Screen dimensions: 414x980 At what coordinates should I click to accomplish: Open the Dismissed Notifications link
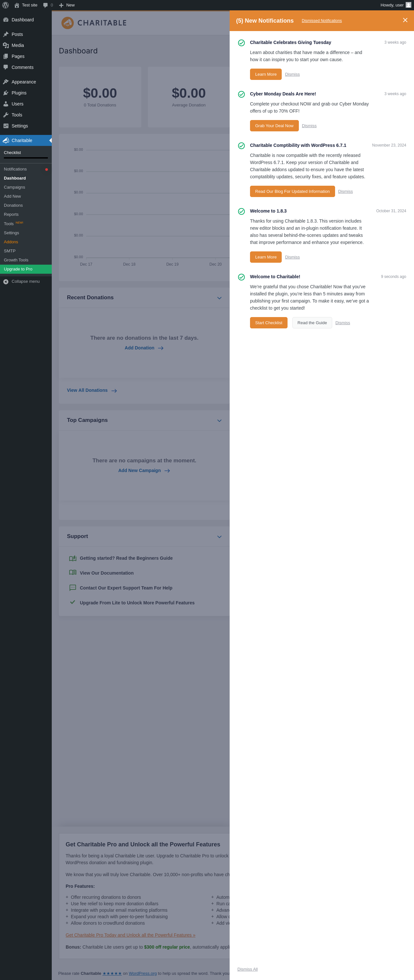click(321, 20)
